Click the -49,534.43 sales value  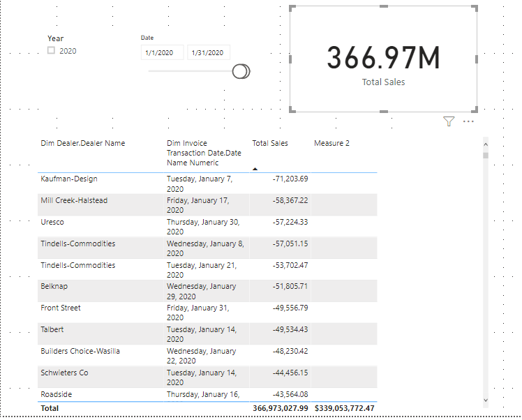pos(290,329)
